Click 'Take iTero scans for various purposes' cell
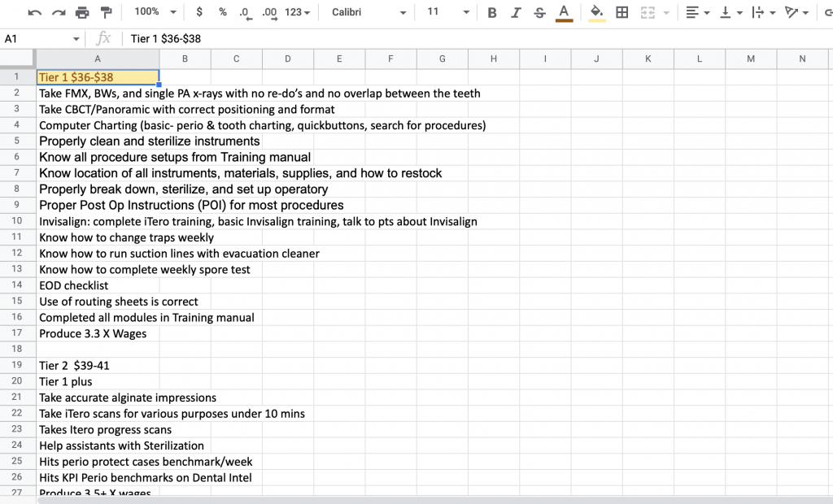The image size is (833, 504). (x=172, y=413)
